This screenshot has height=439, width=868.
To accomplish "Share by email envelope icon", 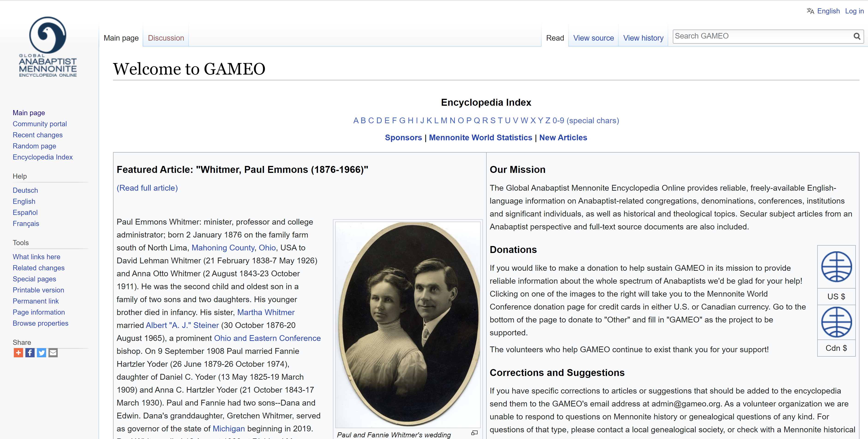I will (53, 353).
